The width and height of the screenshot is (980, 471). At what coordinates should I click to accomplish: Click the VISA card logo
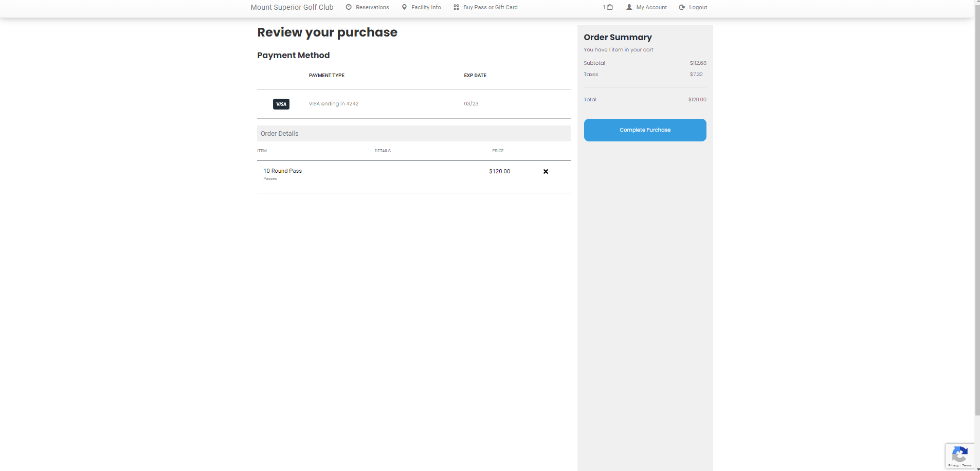click(x=281, y=104)
